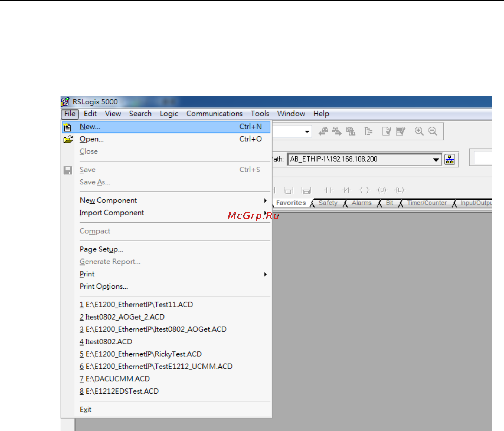Click the Open folder icon in File menu
This screenshot has height=431, width=504.
click(x=68, y=140)
